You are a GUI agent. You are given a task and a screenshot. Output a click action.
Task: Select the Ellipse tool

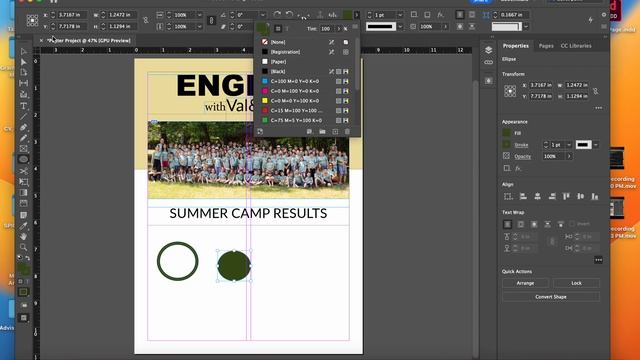(x=23, y=160)
